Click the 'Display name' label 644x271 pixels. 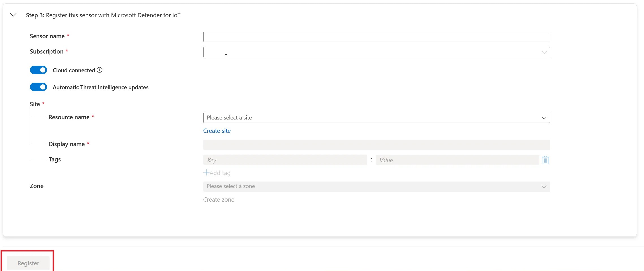pyautogui.click(x=67, y=144)
